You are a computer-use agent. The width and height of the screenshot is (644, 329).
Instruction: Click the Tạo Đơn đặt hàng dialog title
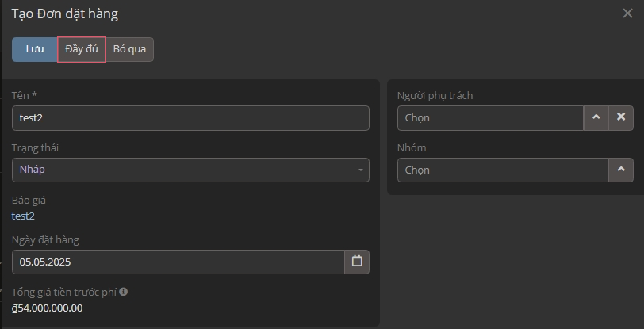point(64,14)
